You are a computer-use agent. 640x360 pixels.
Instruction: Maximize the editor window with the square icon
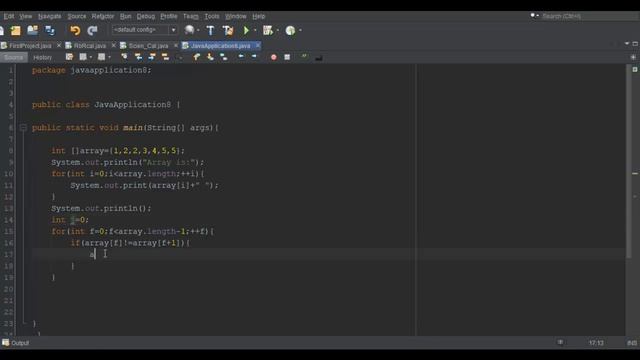(635, 44)
